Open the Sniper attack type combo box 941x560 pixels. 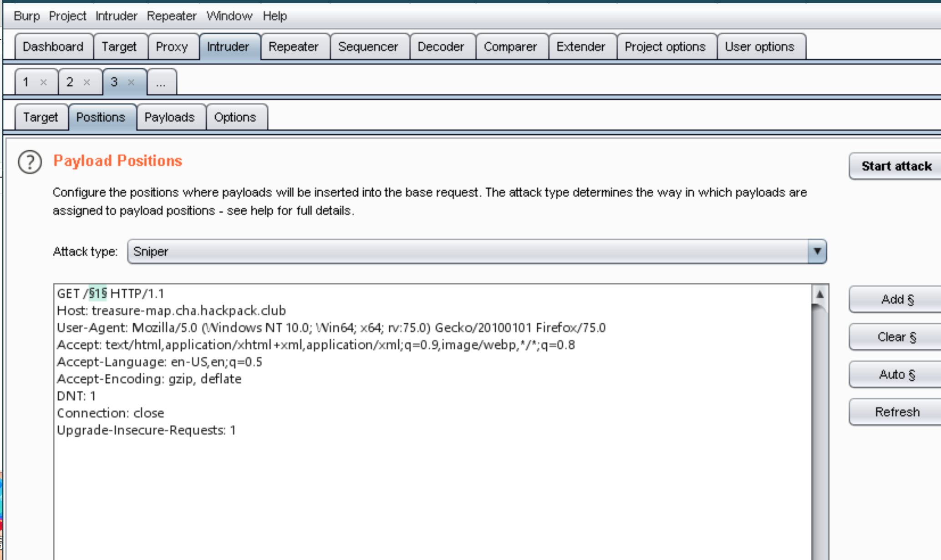pyautogui.click(x=469, y=251)
